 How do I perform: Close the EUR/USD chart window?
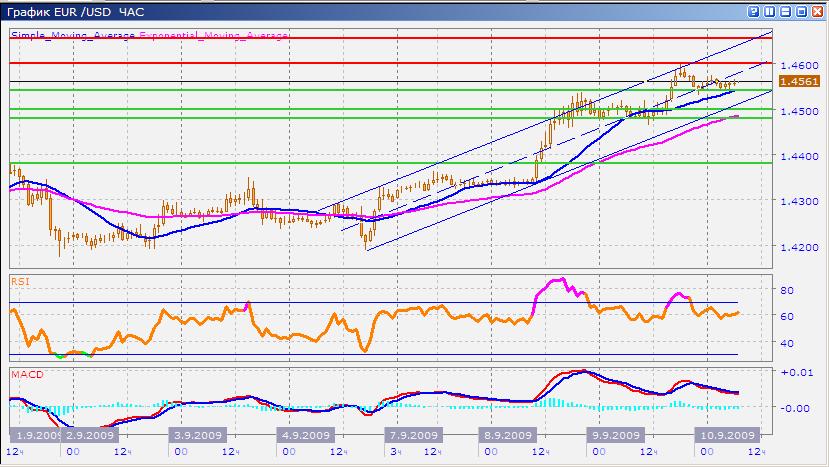(x=817, y=11)
